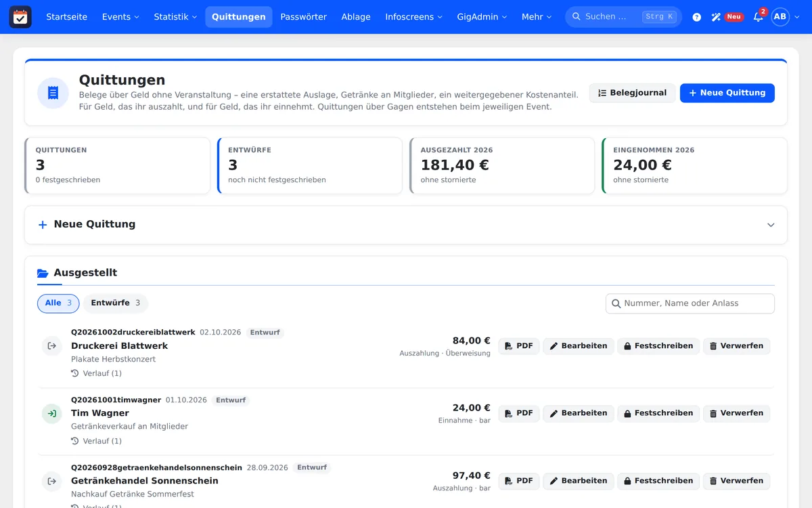Focus the Nummer, Name oder Anlass search field

[x=690, y=303]
